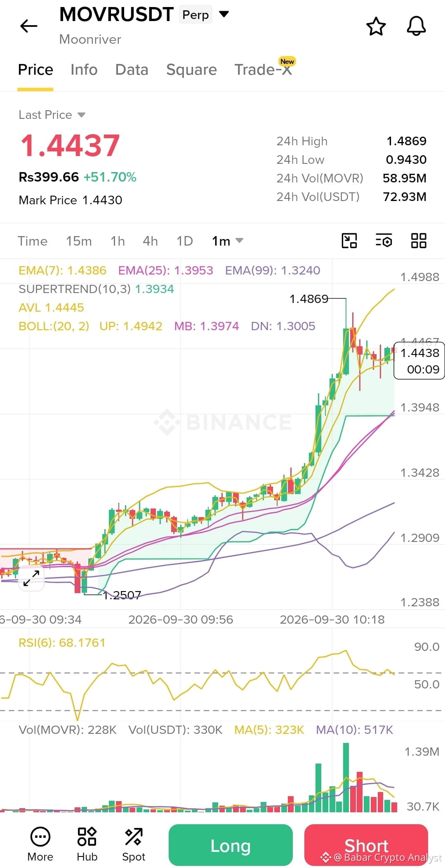Open the Last Price dropdown

coord(52,115)
